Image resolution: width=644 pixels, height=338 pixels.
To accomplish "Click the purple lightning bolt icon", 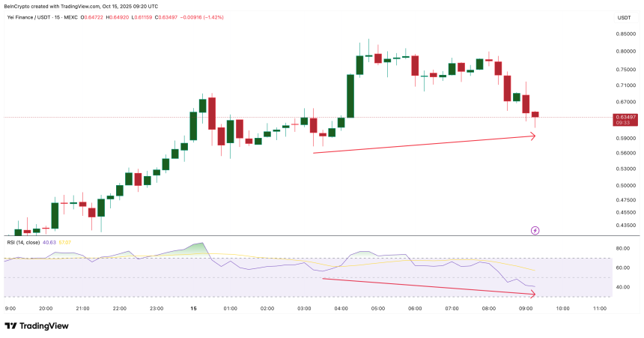I will pos(535,230).
